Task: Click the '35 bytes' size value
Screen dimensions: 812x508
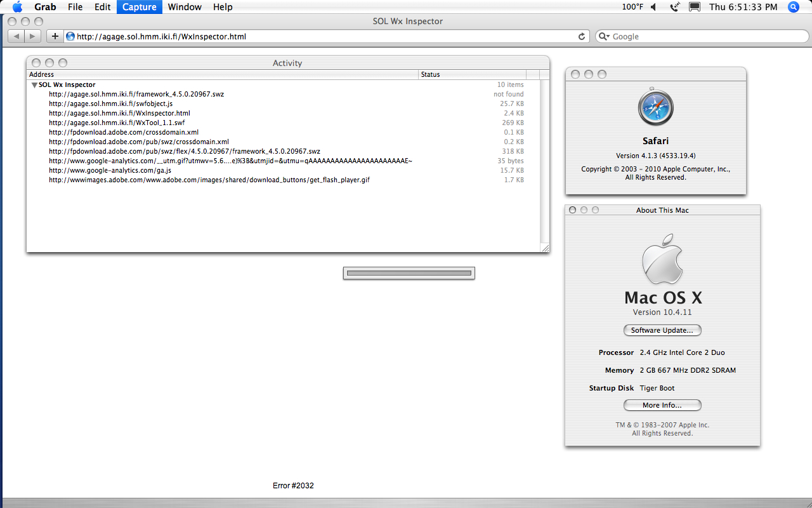Action: [511, 161]
